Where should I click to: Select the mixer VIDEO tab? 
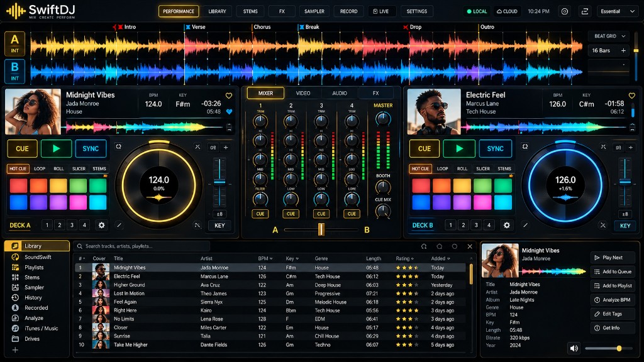click(x=303, y=93)
